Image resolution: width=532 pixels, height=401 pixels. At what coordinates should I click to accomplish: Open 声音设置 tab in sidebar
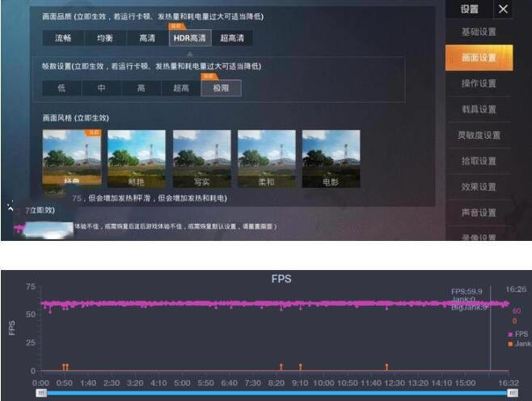(479, 213)
